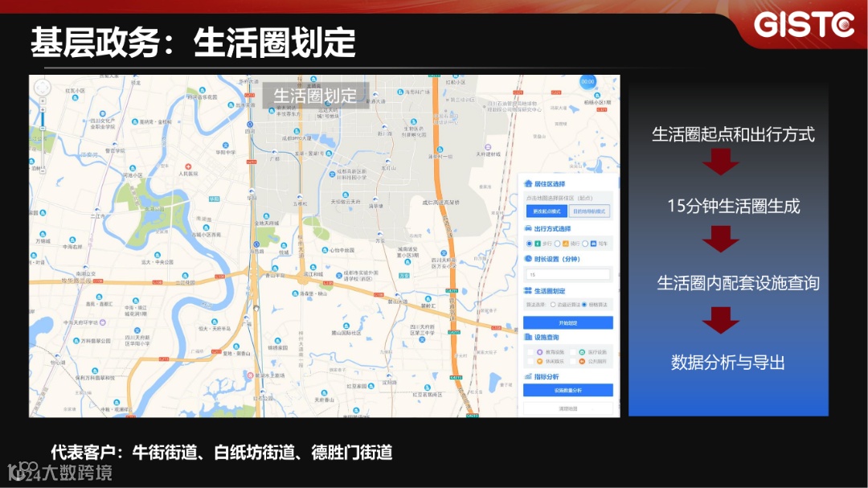Click the 居住区选择 house icon
This screenshot has height=488, width=868.
(528, 183)
